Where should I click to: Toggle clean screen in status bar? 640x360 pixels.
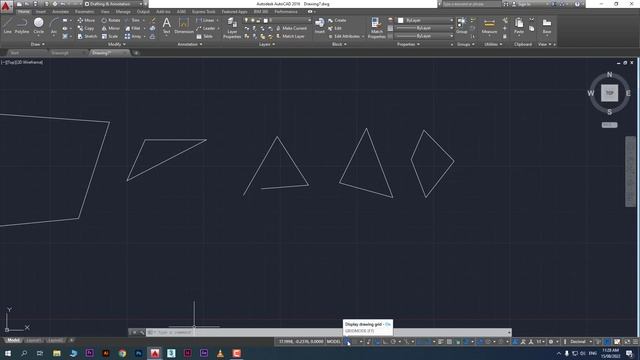[627, 342]
